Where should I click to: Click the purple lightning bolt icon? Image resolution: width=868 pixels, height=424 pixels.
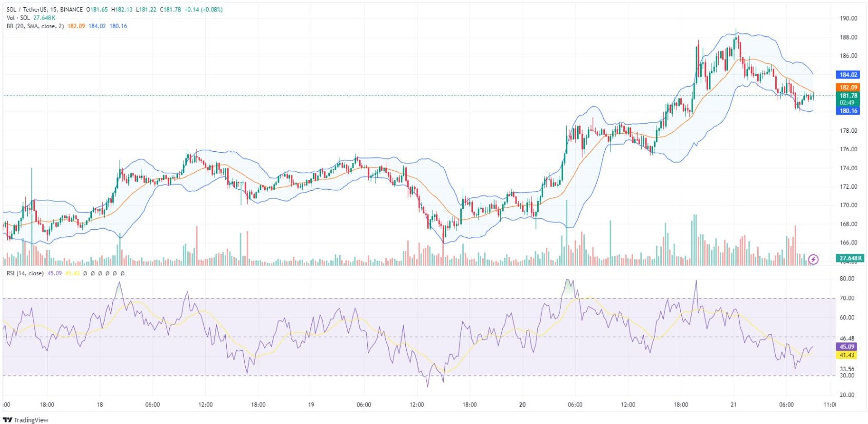813,259
